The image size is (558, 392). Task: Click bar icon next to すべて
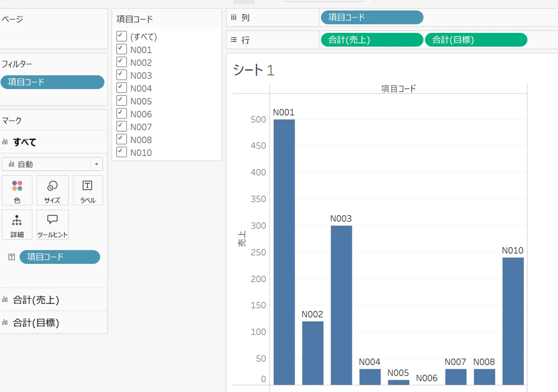pyautogui.click(x=5, y=142)
